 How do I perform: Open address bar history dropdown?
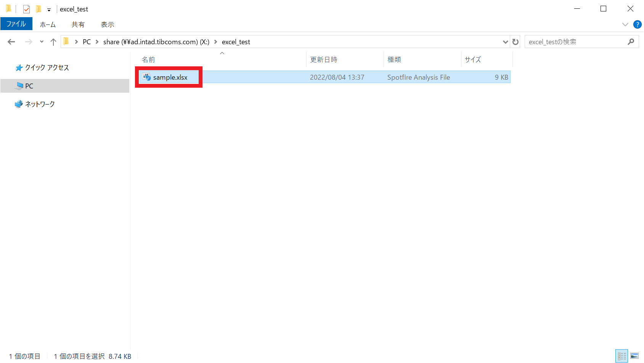[505, 42]
